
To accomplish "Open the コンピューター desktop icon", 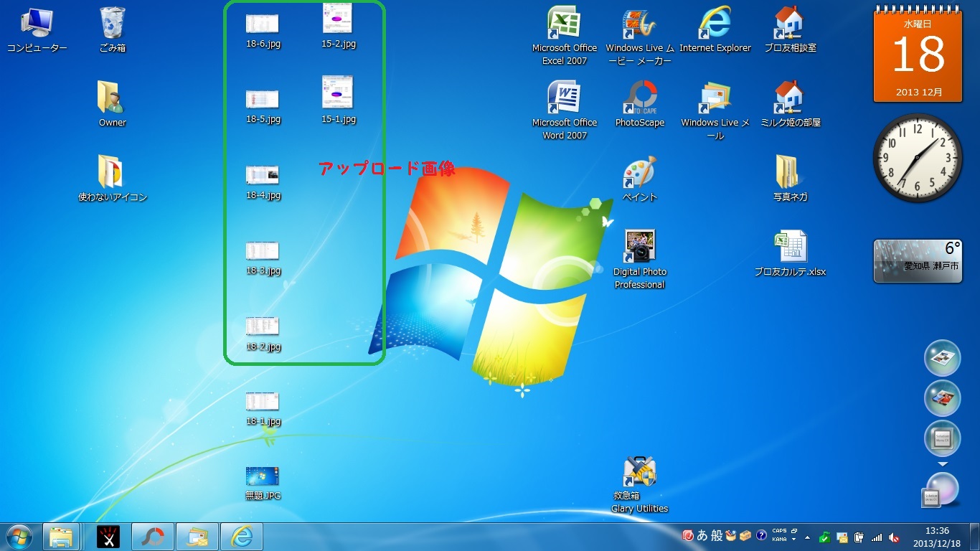I will coord(37,31).
